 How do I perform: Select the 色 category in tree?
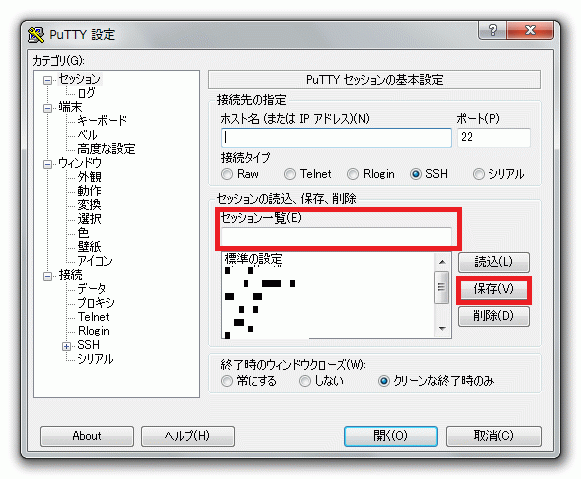[83, 233]
